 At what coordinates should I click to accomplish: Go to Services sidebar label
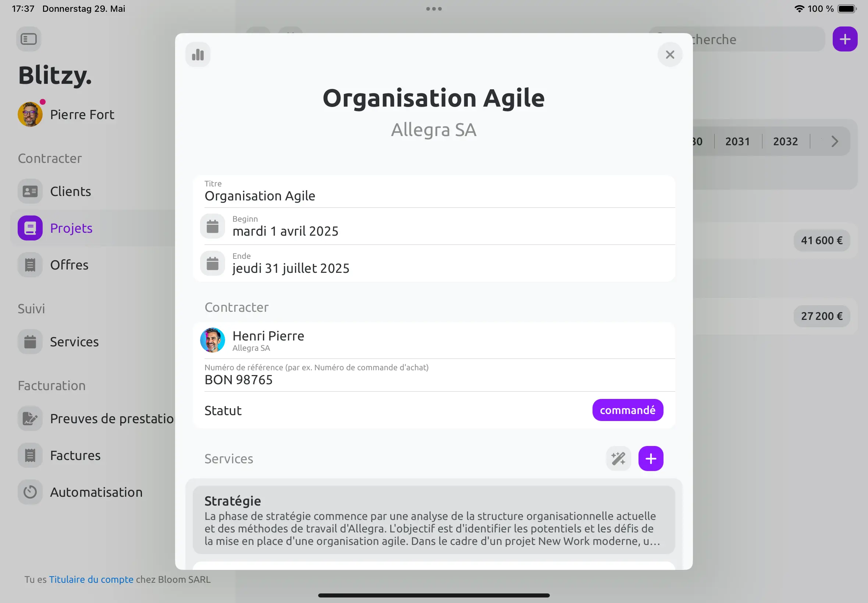(74, 342)
